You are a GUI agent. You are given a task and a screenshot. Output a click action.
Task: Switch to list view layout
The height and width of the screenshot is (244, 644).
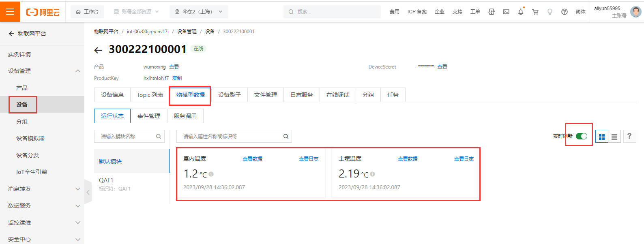614,137
